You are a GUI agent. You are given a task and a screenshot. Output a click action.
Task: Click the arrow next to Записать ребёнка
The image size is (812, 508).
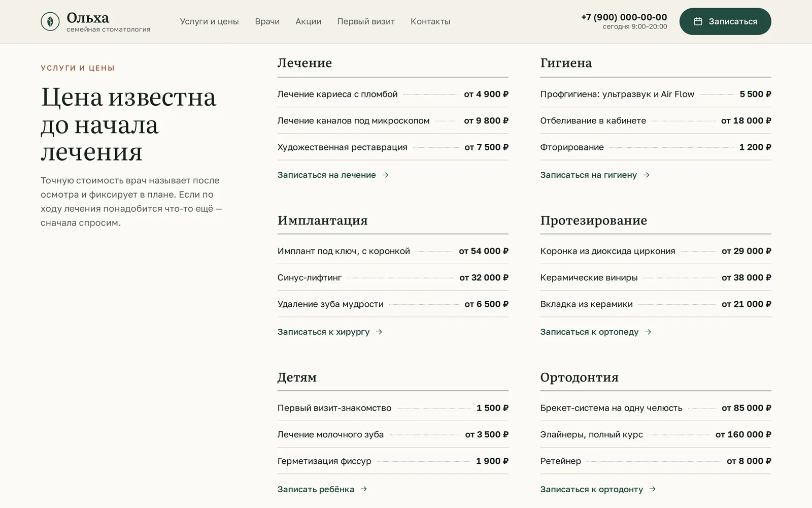tap(364, 489)
